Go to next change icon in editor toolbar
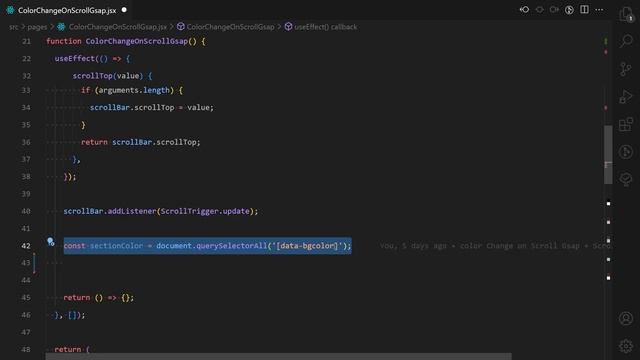This screenshot has width=640, height=360. coord(554,9)
